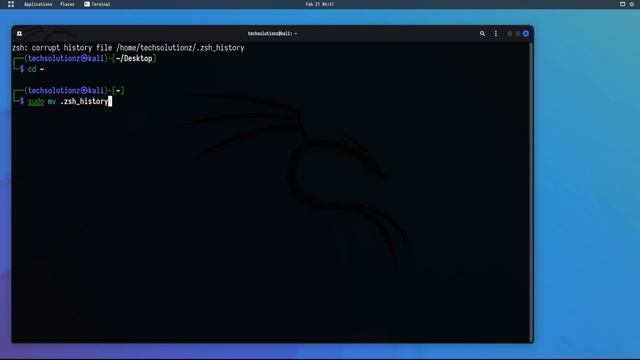The width and height of the screenshot is (640, 360).
Task: Open the Places menu
Action: [x=67, y=4]
